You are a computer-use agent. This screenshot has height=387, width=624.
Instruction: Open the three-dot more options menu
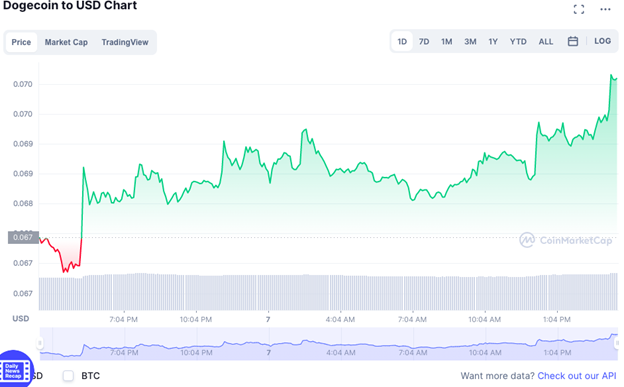[x=605, y=9]
